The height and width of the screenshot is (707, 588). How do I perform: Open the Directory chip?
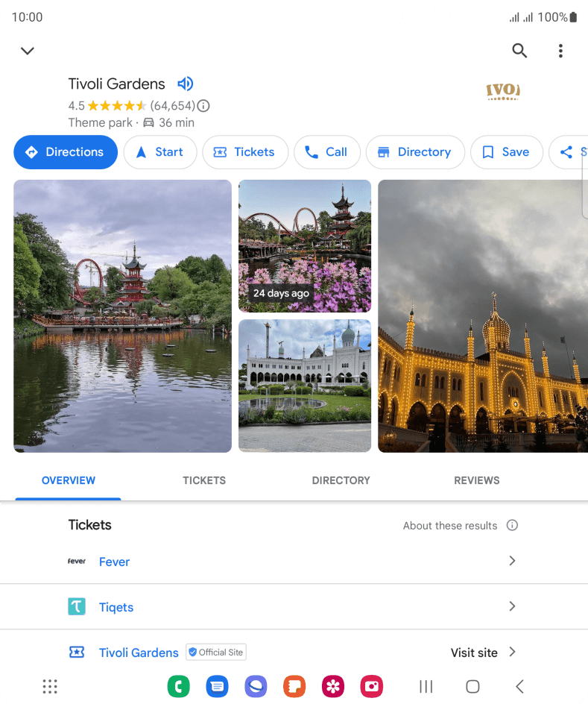(415, 152)
